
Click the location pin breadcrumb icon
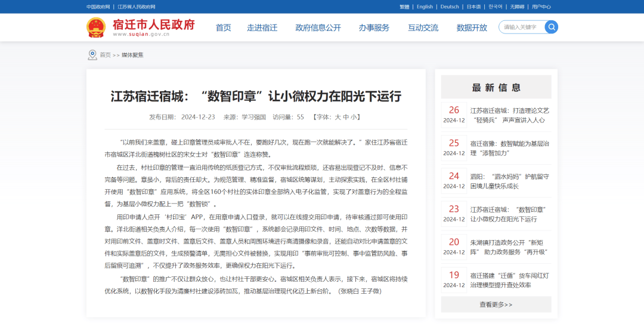[x=92, y=55]
